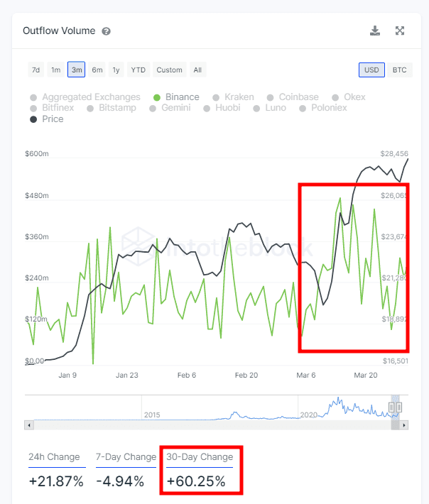Toggle Bitfinex series in legend
This screenshot has height=504, width=429.
[x=52, y=108]
